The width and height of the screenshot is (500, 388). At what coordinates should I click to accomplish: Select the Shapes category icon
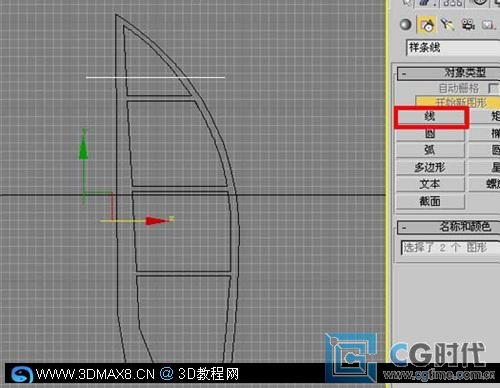(x=427, y=25)
